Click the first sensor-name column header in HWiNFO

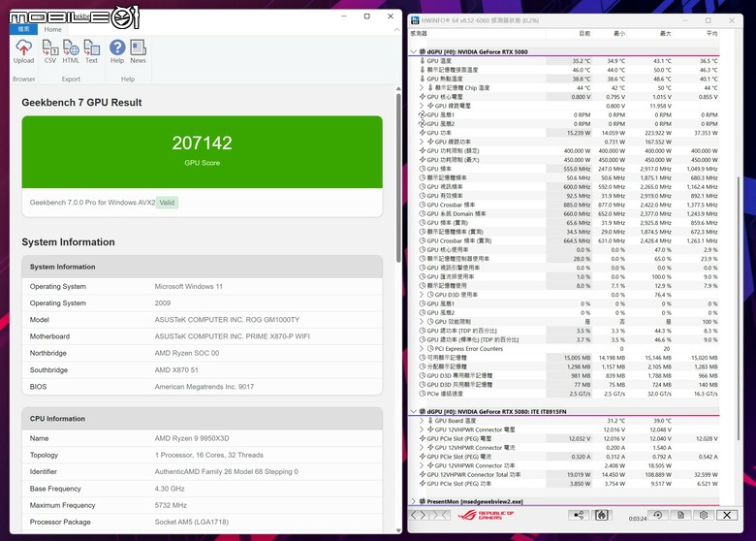(x=477, y=33)
